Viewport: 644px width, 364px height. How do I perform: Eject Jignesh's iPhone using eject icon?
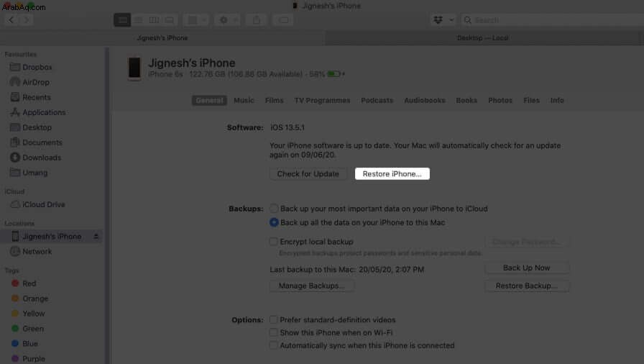96,236
